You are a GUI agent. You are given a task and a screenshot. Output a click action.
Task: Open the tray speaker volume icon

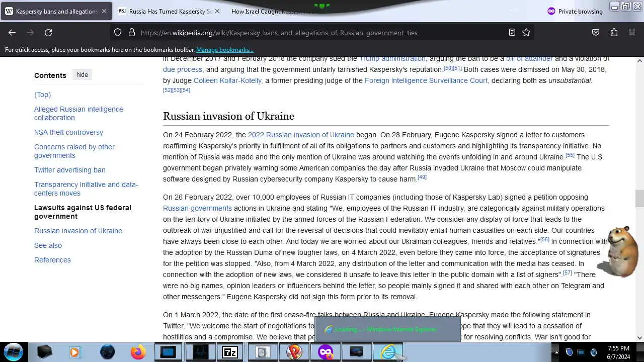[x=594, y=352]
